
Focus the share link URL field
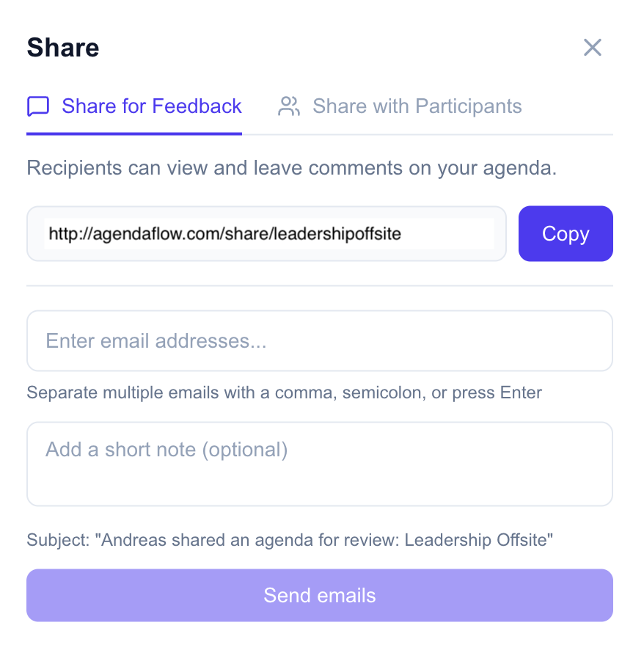[x=268, y=234]
